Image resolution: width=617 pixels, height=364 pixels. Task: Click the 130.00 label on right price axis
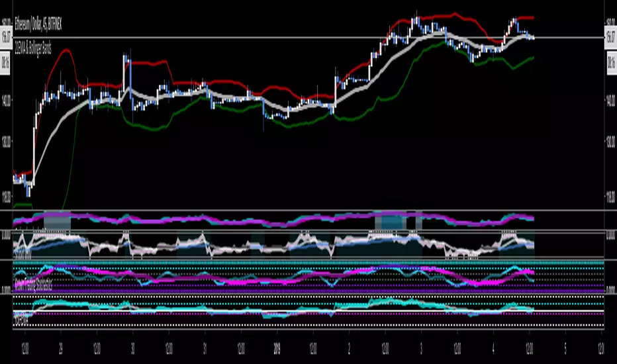(610, 141)
